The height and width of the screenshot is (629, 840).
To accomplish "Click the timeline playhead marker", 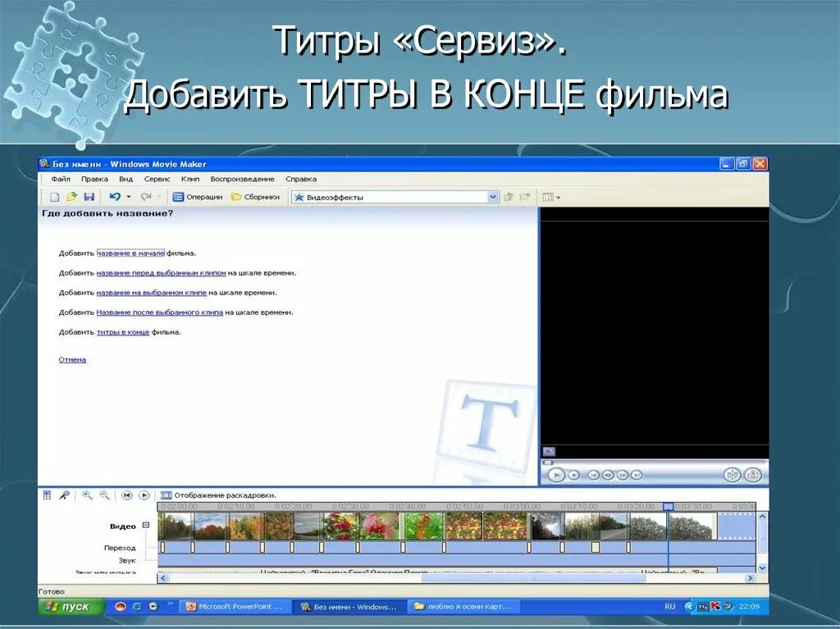I will [668, 506].
